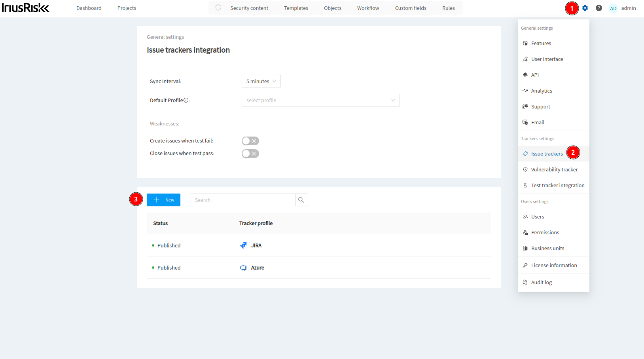Open the Projects page

pyautogui.click(x=127, y=8)
